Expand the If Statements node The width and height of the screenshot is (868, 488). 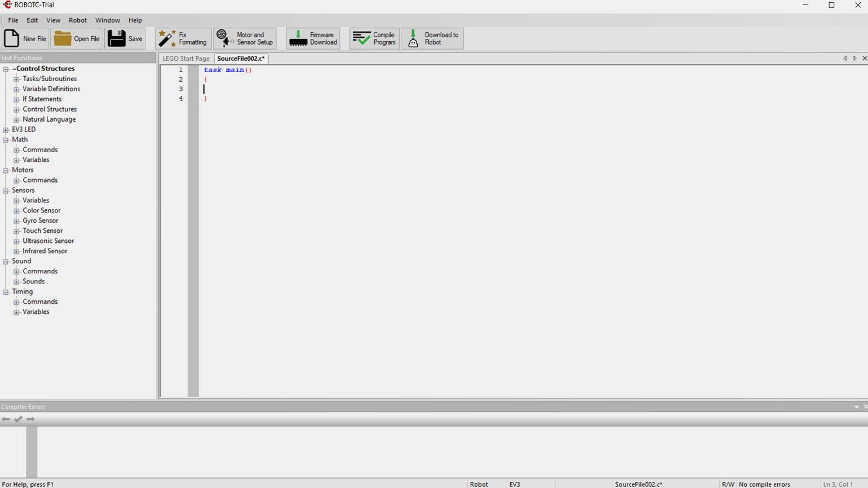[16, 100]
